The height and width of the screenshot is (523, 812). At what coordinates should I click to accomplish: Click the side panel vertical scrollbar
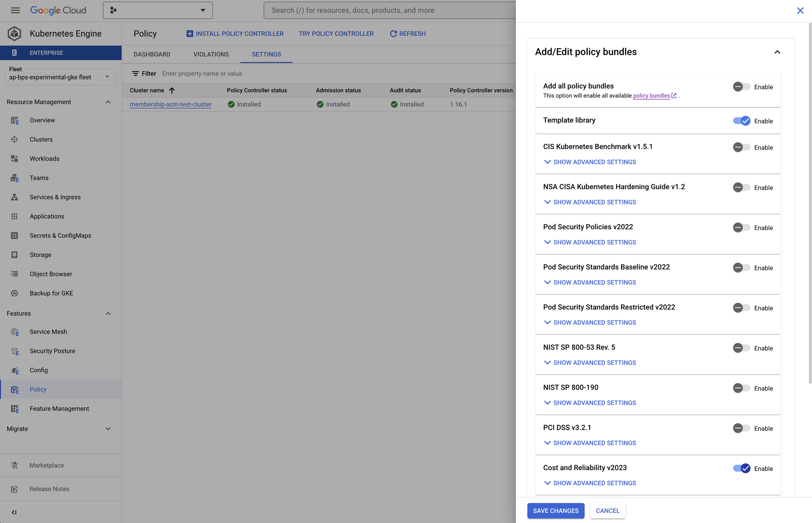point(810,203)
